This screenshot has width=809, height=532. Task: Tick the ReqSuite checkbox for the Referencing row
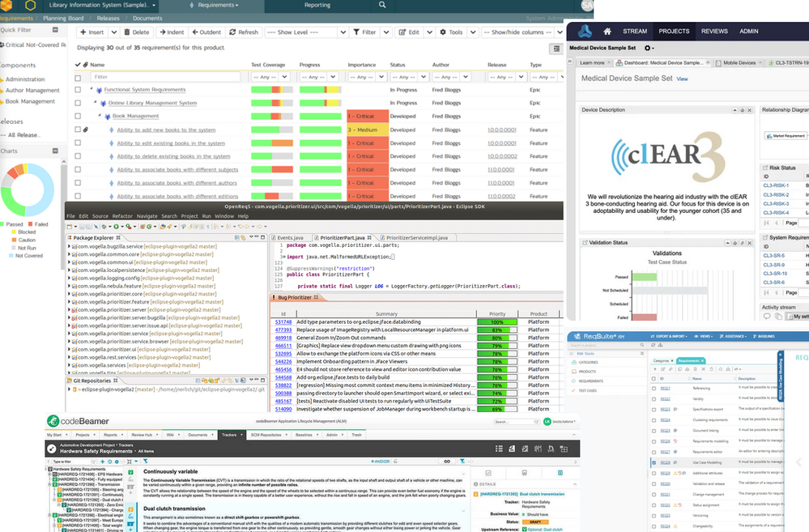click(654, 388)
